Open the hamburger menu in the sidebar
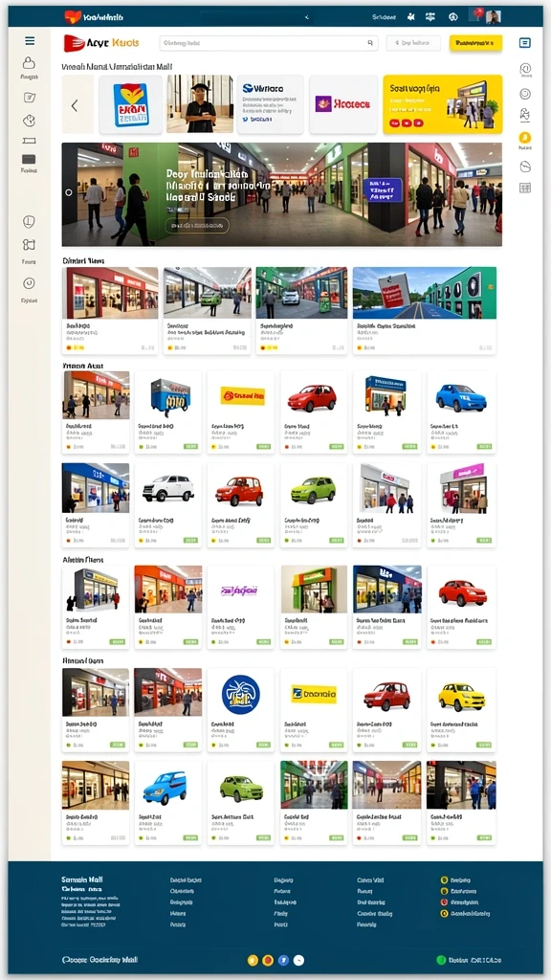Screen dimensions: 551x980 (x=30, y=41)
